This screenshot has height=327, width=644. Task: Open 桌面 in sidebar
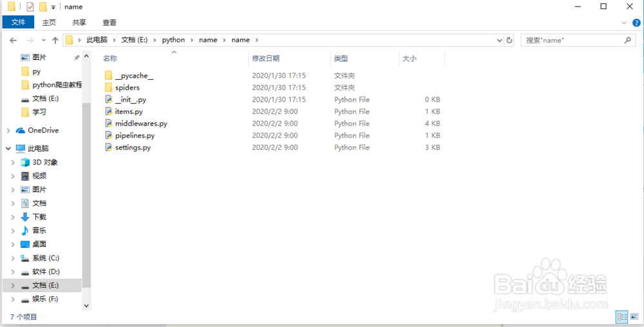point(39,244)
